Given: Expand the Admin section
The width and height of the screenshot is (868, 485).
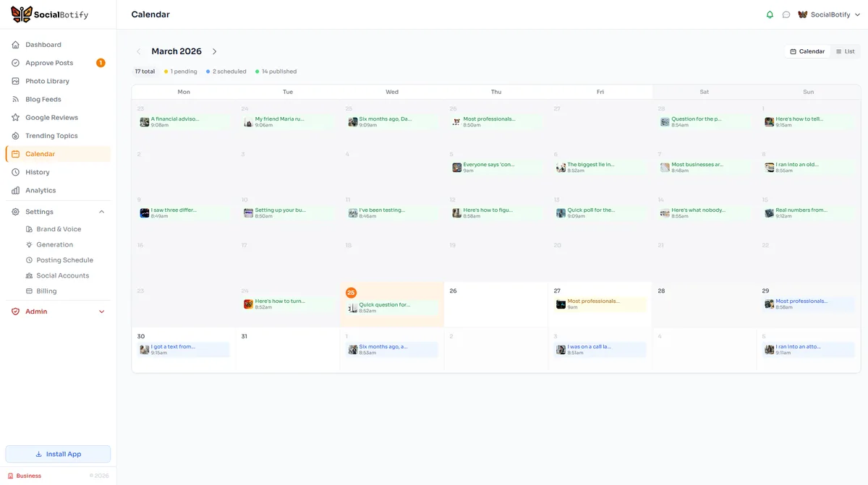Looking at the screenshot, I should 102,311.
